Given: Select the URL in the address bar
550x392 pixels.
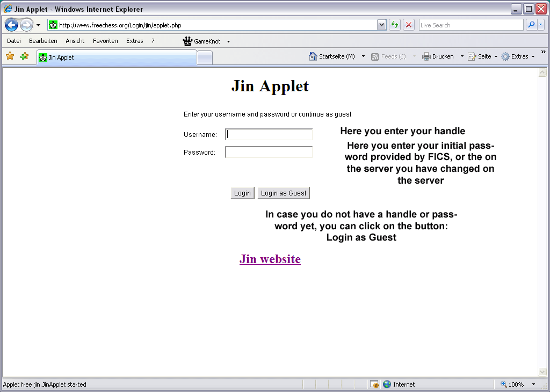Looking at the screenshot, I should 120,25.
